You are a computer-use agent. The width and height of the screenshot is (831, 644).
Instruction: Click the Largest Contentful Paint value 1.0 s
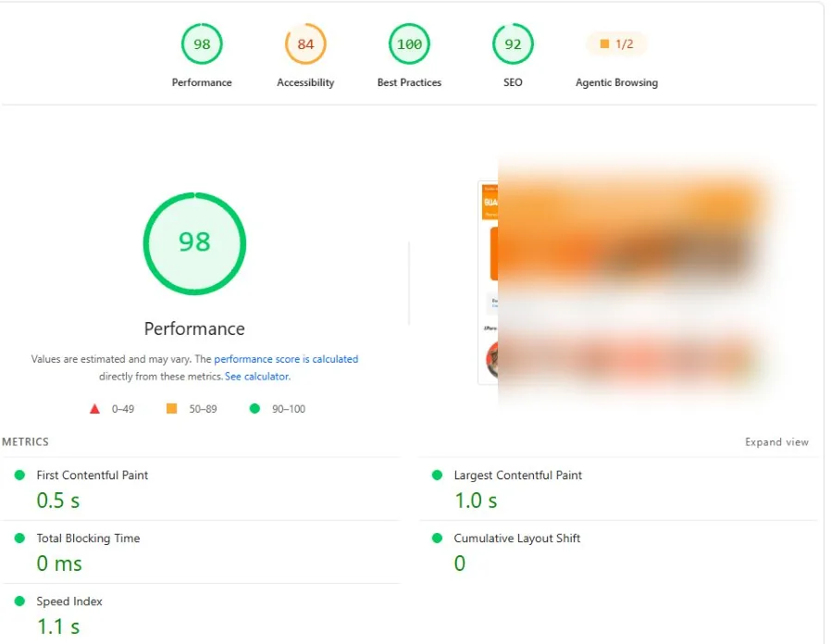(476, 501)
